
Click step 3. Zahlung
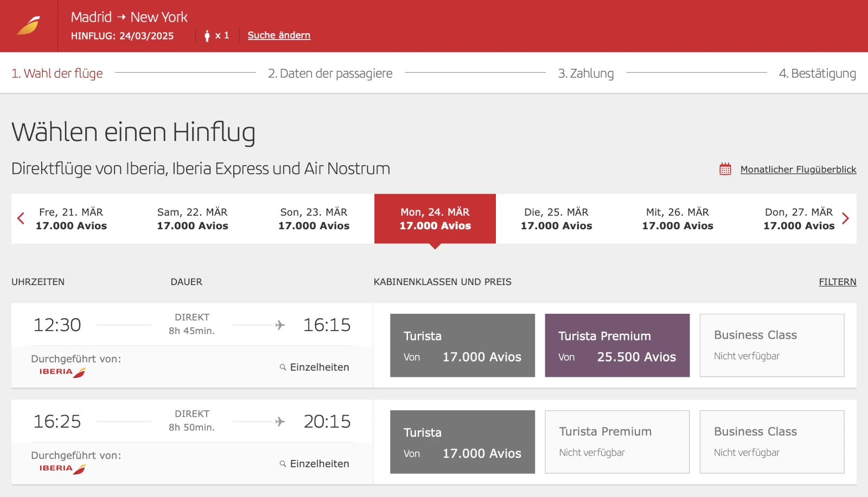click(x=586, y=73)
